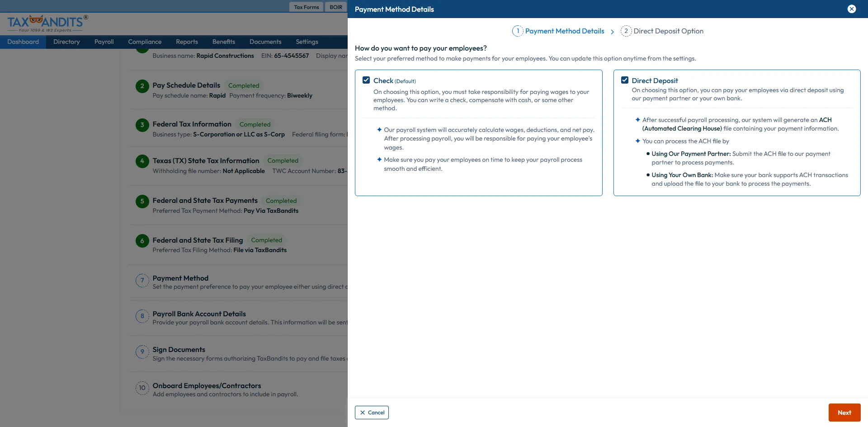Click 'Pay Via TaxBandits' payment method value
The image size is (868, 427).
pyautogui.click(x=271, y=211)
